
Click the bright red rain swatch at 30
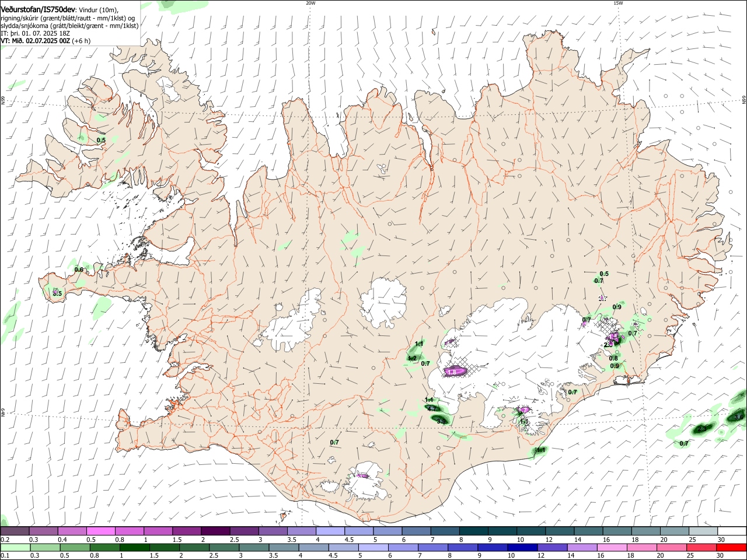732,548
